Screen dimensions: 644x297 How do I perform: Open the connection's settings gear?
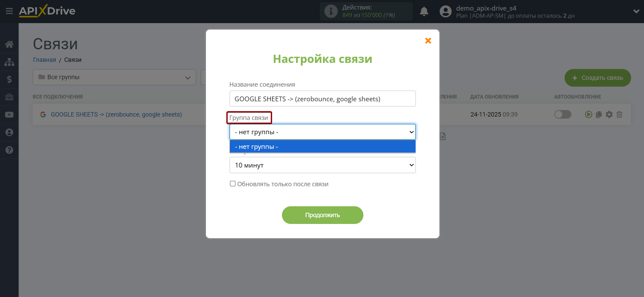609,115
